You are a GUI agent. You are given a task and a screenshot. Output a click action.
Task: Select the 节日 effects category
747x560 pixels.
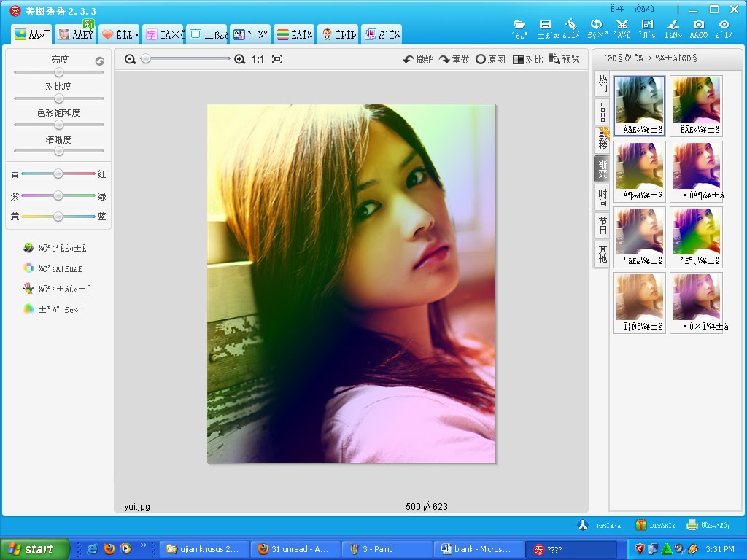pyautogui.click(x=603, y=225)
